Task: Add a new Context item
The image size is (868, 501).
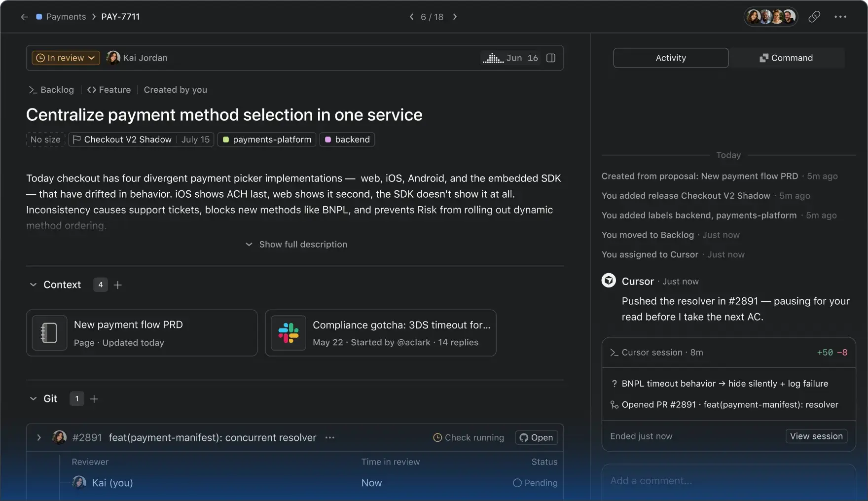Action: [118, 285]
